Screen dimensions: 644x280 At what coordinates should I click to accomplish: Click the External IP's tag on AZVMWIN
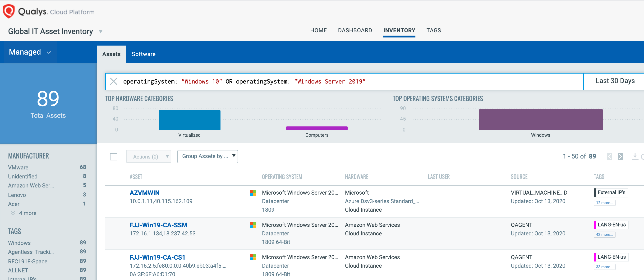pos(611,192)
